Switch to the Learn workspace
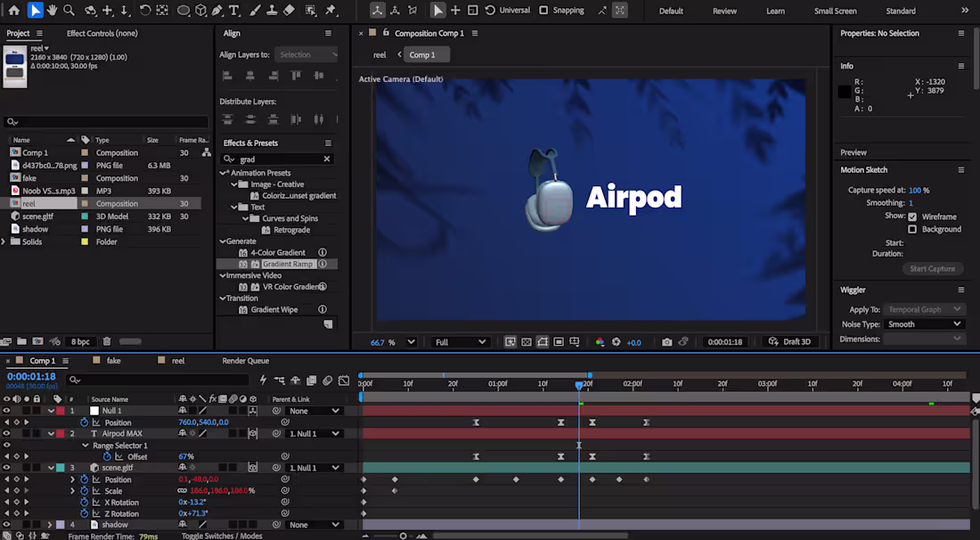Viewport: 980px width, 540px height. pyautogui.click(x=775, y=11)
